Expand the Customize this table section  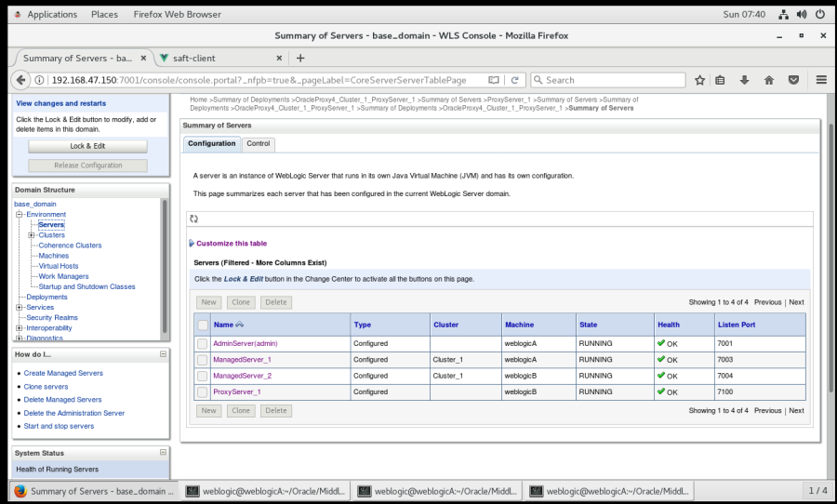(192, 244)
